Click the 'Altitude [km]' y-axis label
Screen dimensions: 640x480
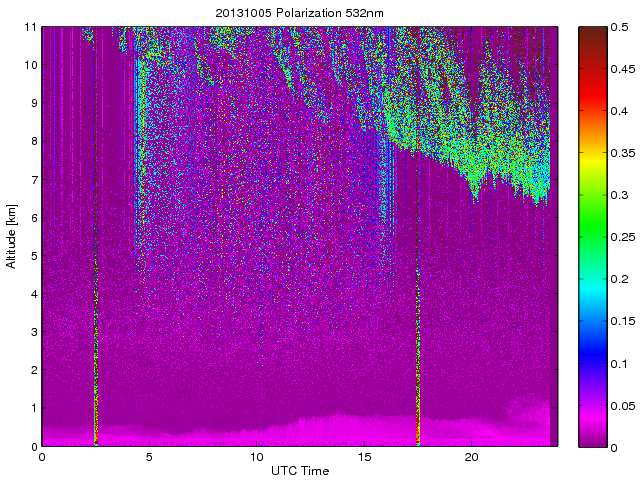tap(11, 237)
